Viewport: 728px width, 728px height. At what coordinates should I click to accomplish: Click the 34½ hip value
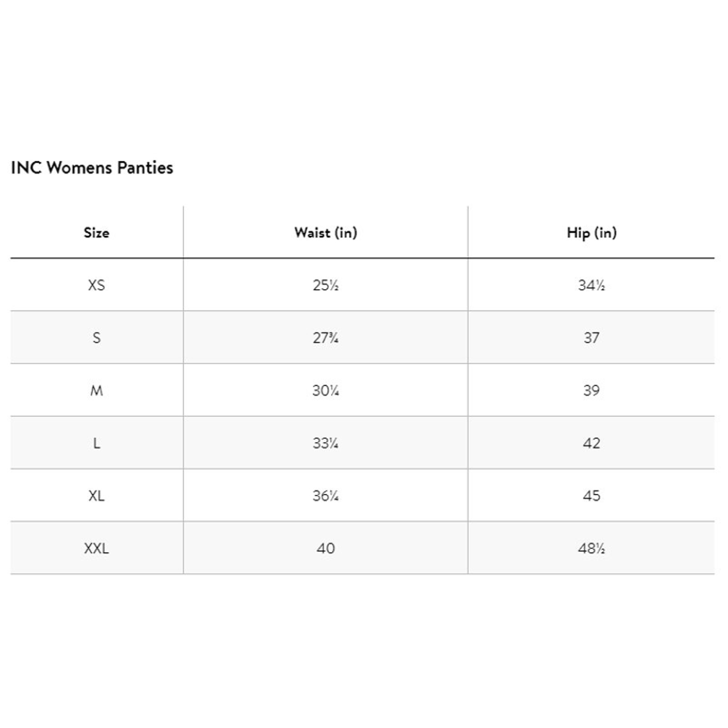pyautogui.click(x=591, y=285)
